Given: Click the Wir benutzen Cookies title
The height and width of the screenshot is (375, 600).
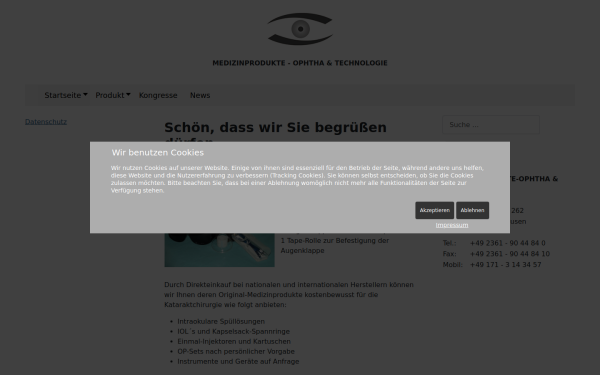Looking at the screenshot, I should pyautogui.click(x=158, y=153).
